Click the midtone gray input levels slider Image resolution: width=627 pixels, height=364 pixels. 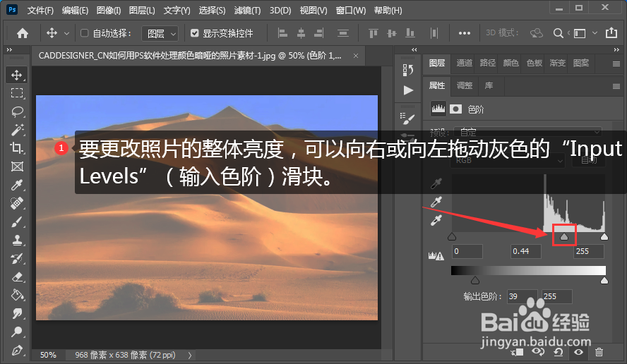[564, 236]
